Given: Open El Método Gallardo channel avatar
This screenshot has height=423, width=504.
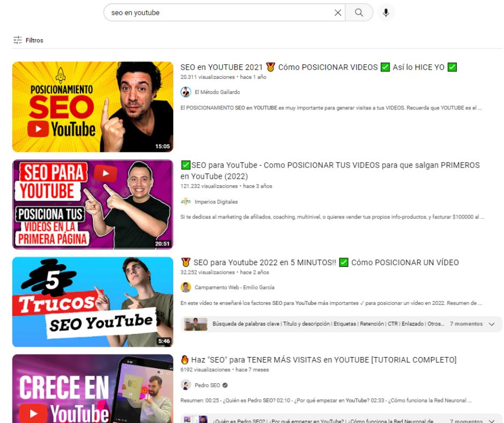Looking at the screenshot, I should (x=185, y=92).
